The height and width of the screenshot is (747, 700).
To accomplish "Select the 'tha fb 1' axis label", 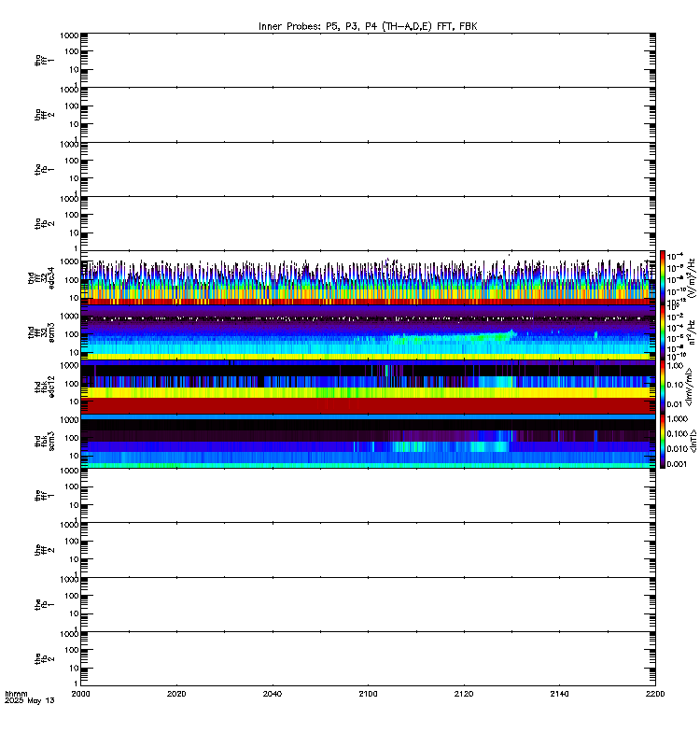I will point(44,169).
